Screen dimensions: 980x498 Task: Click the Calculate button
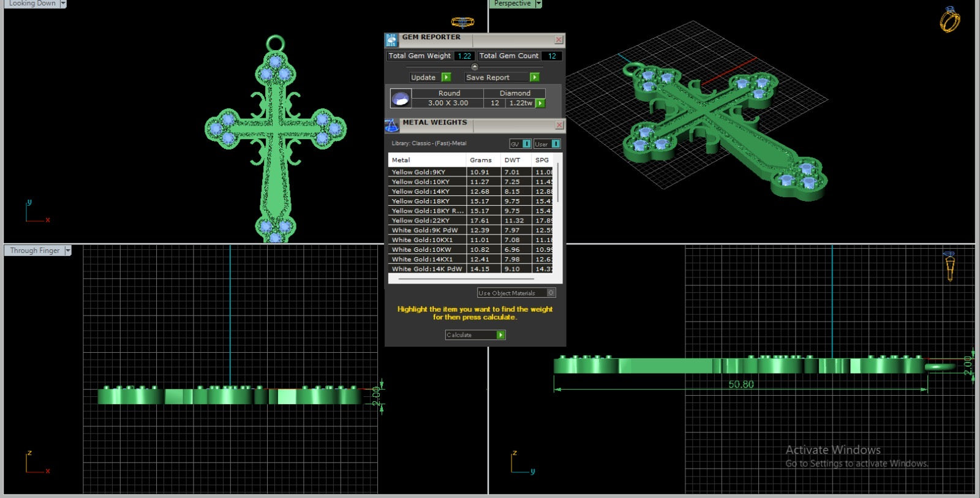tap(475, 335)
